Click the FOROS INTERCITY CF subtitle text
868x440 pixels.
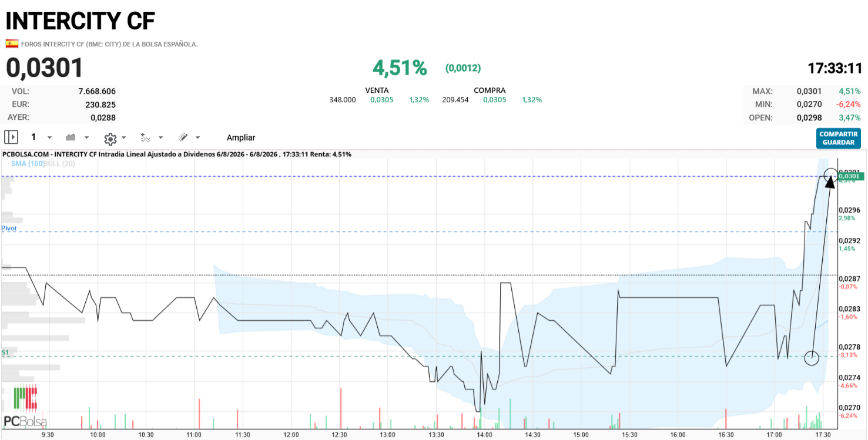[x=109, y=44]
